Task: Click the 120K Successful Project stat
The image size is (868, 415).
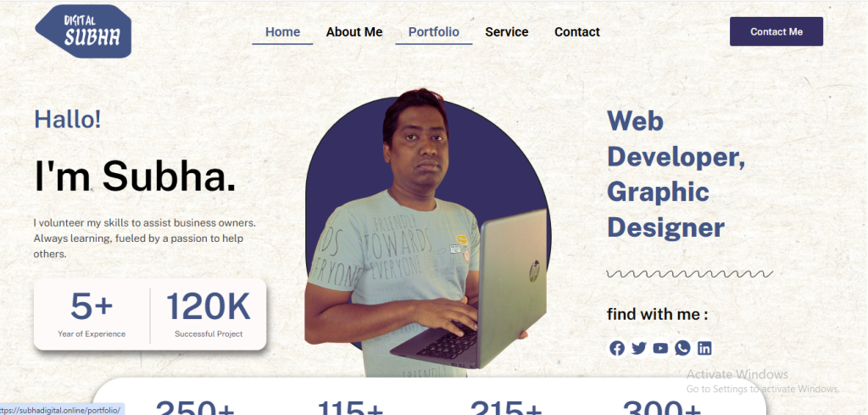Action: 209,314
